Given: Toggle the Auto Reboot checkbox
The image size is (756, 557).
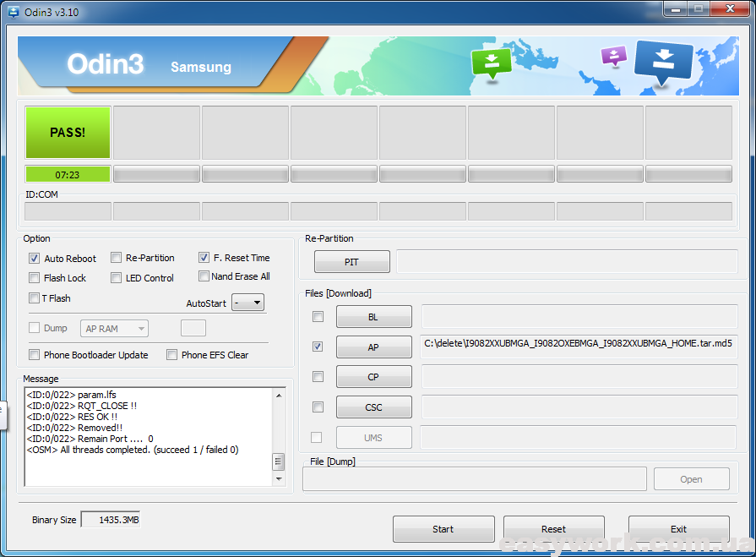Looking at the screenshot, I should (x=34, y=259).
